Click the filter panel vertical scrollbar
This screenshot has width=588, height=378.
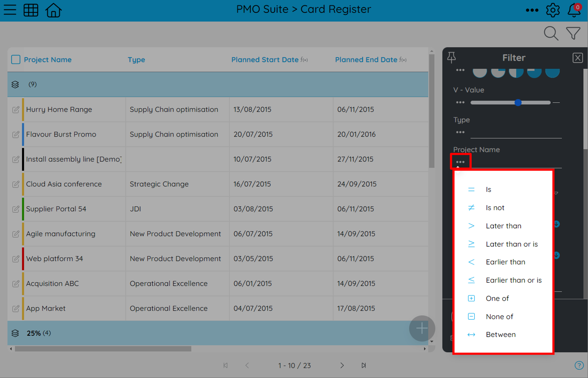(x=586, y=109)
